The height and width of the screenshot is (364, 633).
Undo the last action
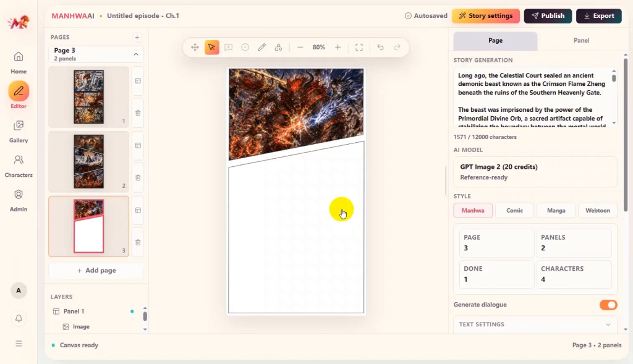380,47
